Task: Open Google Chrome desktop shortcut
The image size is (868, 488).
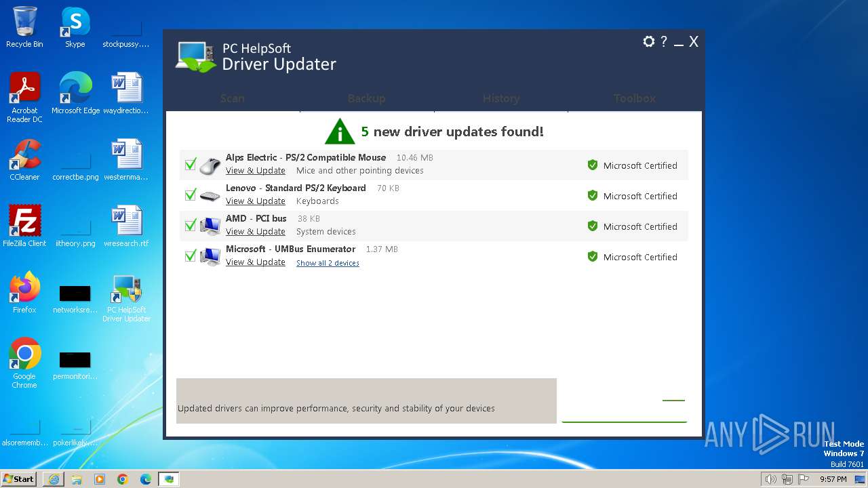Action: click(x=24, y=363)
